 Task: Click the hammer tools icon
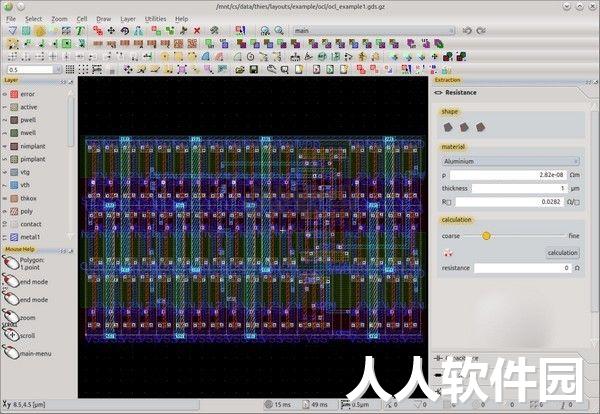point(215,31)
